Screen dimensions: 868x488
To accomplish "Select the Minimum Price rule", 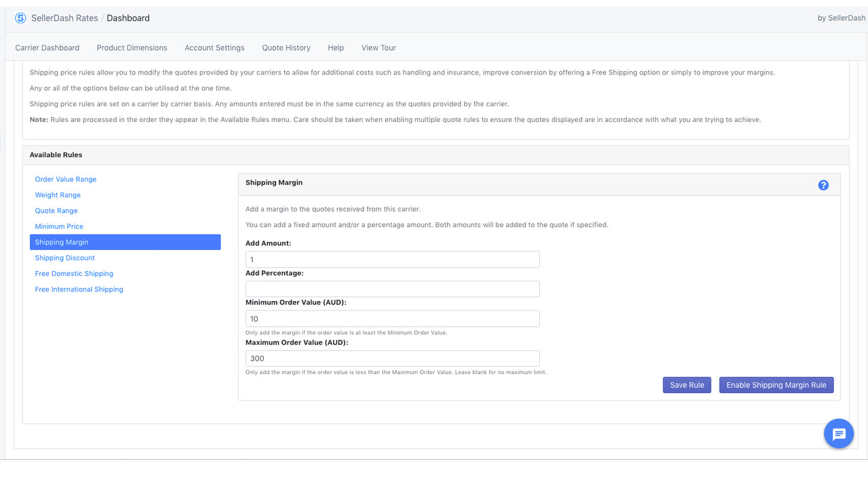I will (x=59, y=226).
